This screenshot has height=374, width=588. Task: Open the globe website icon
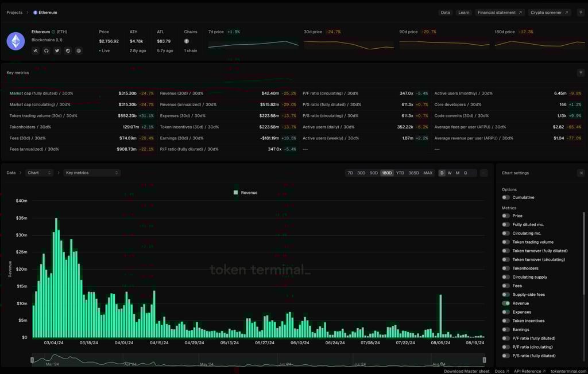(x=79, y=50)
